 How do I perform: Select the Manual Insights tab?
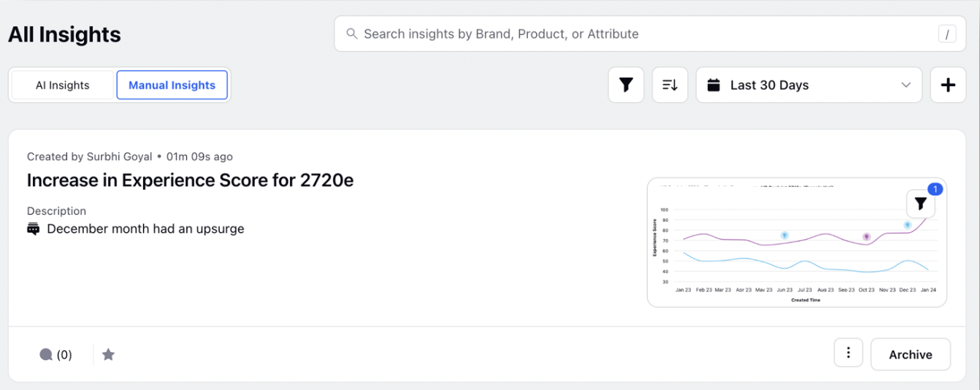pyautogui.click(x=172, y=85)
